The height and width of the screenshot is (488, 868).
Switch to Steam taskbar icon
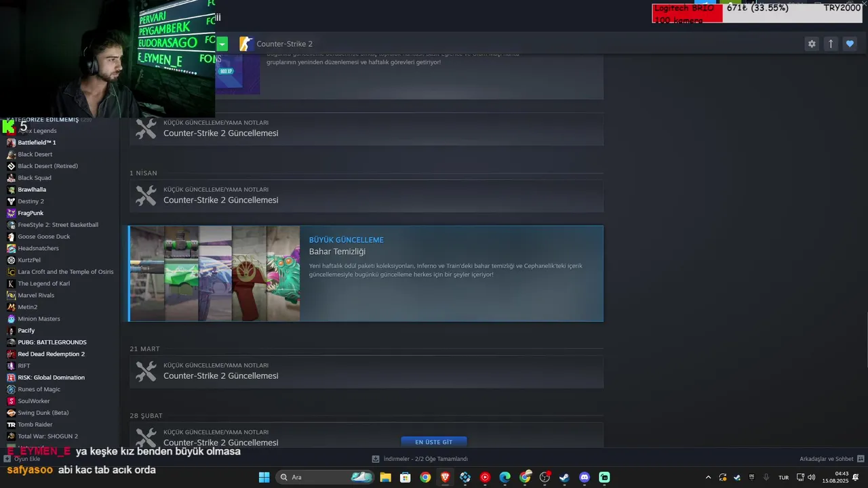564,477
